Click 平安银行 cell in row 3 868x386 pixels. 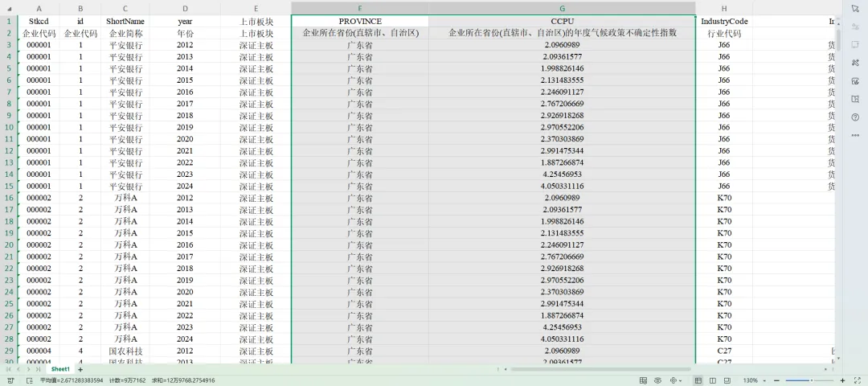(x=125, y=45)
